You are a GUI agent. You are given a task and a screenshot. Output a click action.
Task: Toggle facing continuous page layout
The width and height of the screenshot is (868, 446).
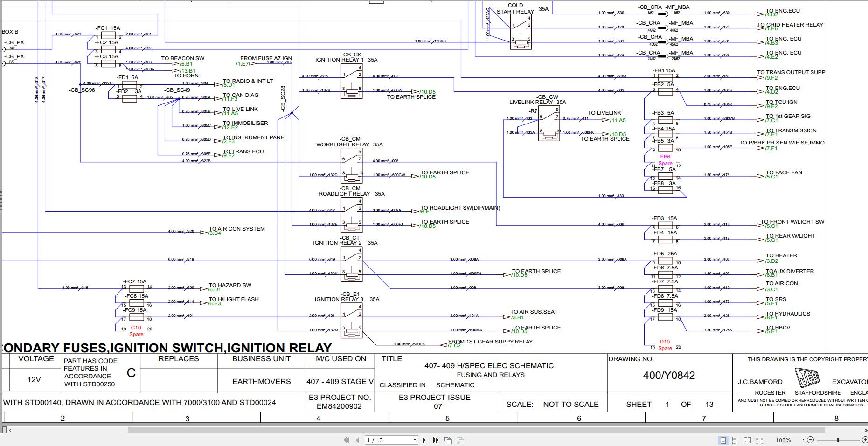[x=760, y=439]
